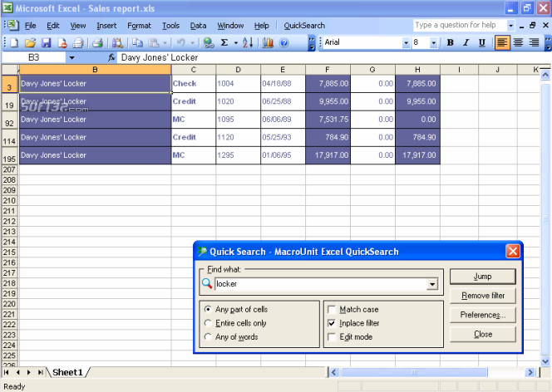This screenshot has height=392, width=552.
Task: Open Research via the binoculars icon
Action: click(x=117, y=43)
